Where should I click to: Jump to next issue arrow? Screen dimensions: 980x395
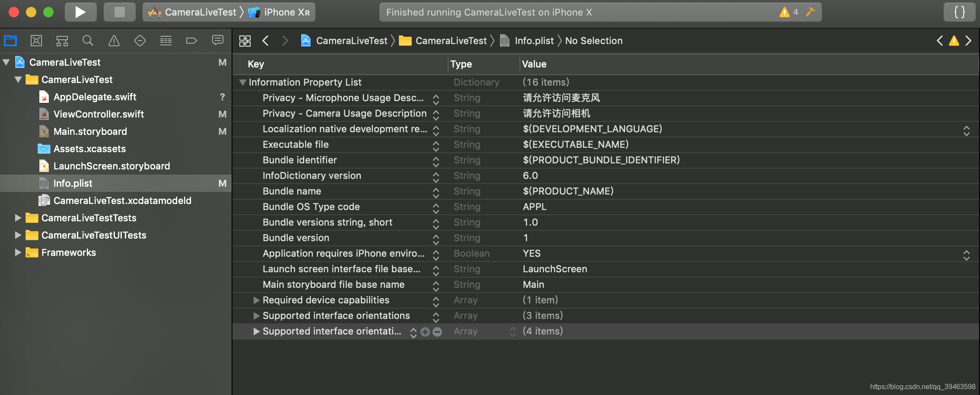pyautogui.click(x=968, y=41)
